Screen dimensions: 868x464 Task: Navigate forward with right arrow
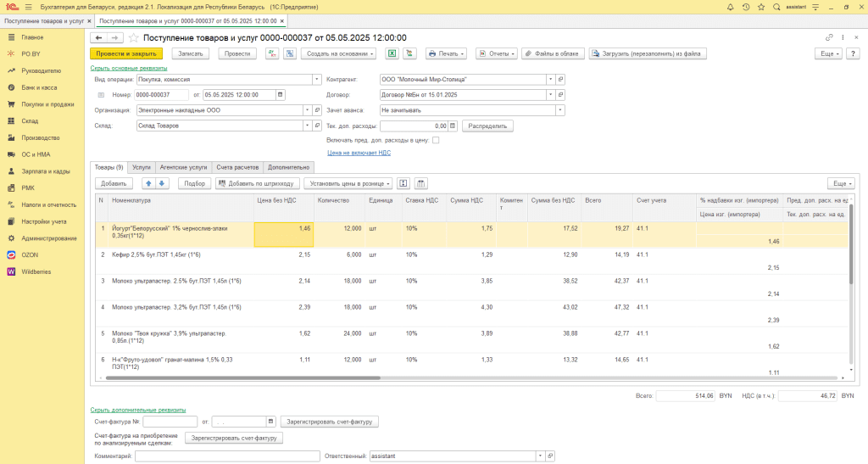(114, 37)
